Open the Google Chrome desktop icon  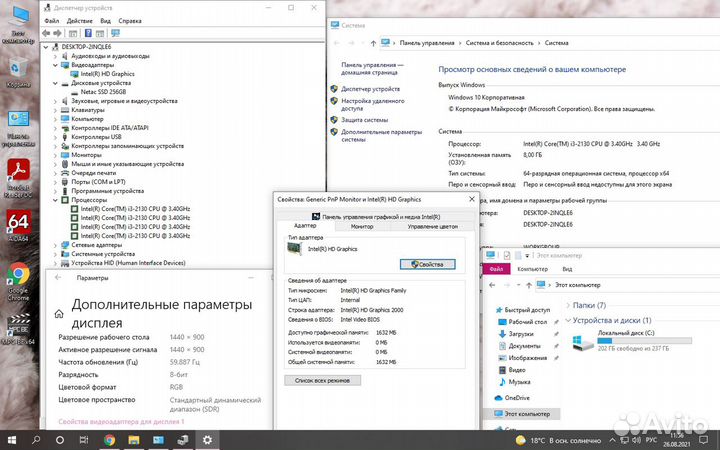tap(17, 282)
